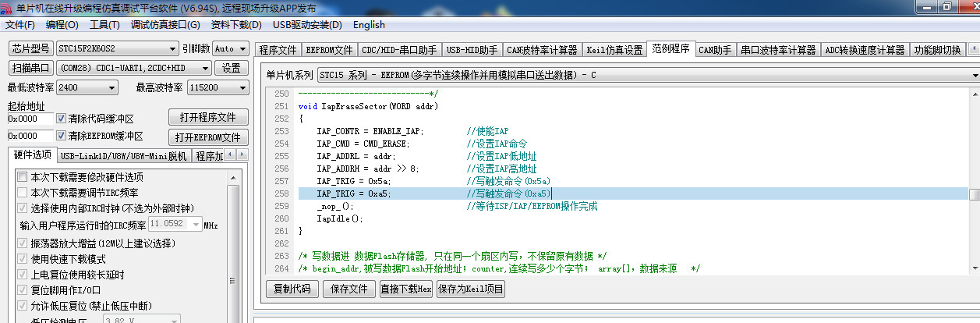Click the 打开EEPROM文件 button
The image size is (980, 323).
point(208,137)
